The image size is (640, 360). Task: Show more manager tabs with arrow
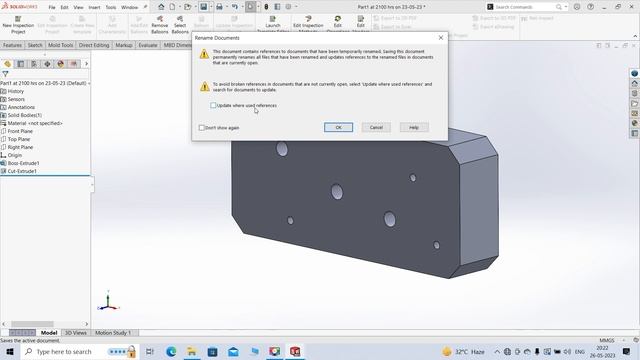(x=86, y=64)
